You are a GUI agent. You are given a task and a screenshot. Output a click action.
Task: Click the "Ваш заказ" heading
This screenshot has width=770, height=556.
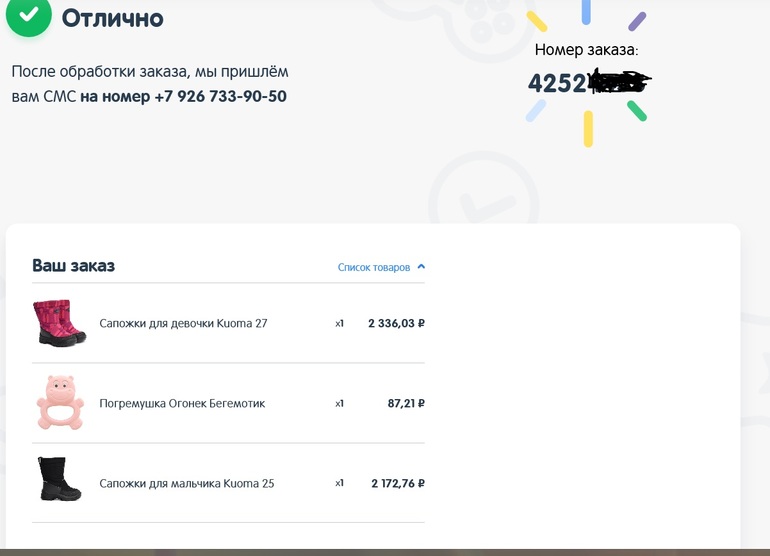click(x=73, y=266)
